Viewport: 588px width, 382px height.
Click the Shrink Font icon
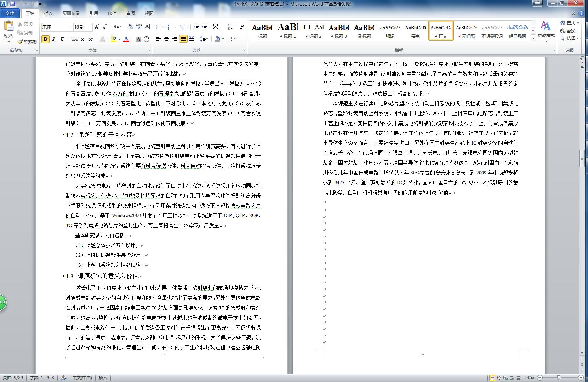coord(105,27)
